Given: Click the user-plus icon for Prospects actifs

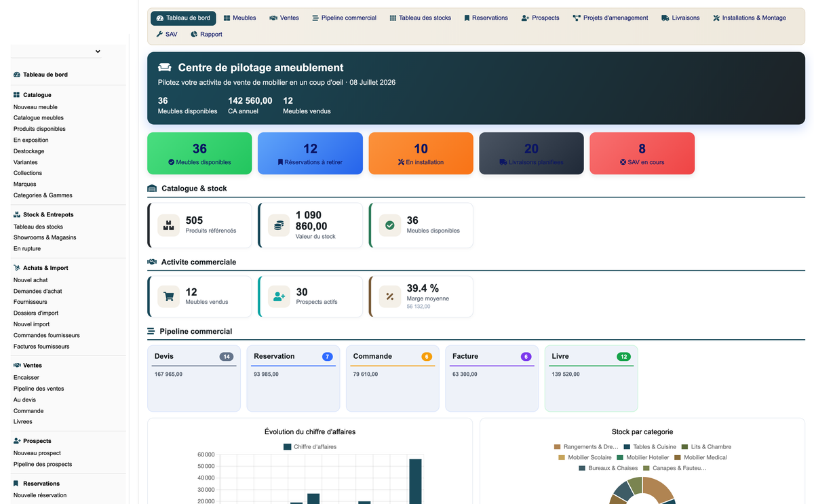Looking at the screenshot, I should click(x=279, y=296).
